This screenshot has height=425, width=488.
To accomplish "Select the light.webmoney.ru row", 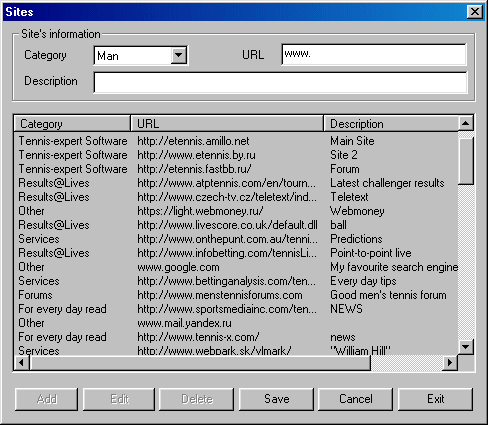I will pyautogui.click(x=236, y=211).
